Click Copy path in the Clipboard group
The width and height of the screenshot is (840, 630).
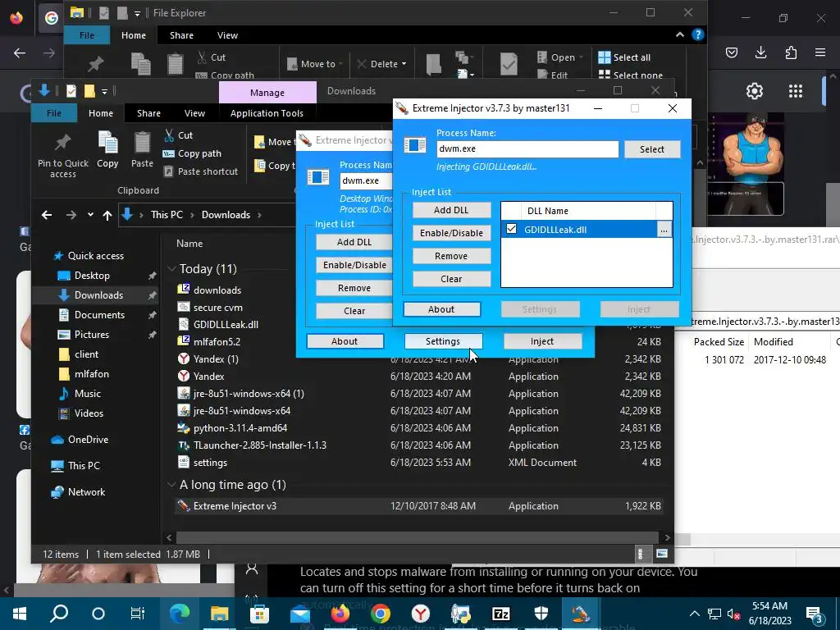click(192, 153)
